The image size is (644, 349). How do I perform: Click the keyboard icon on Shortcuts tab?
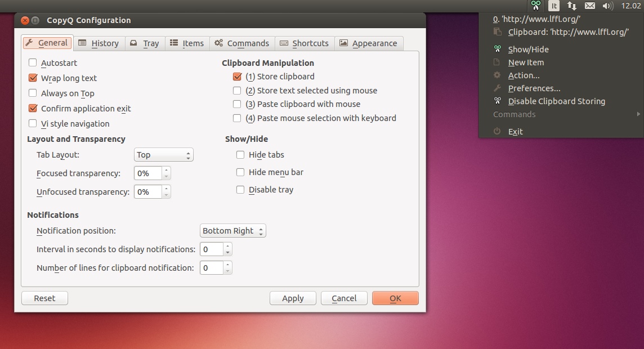(284, 43)
